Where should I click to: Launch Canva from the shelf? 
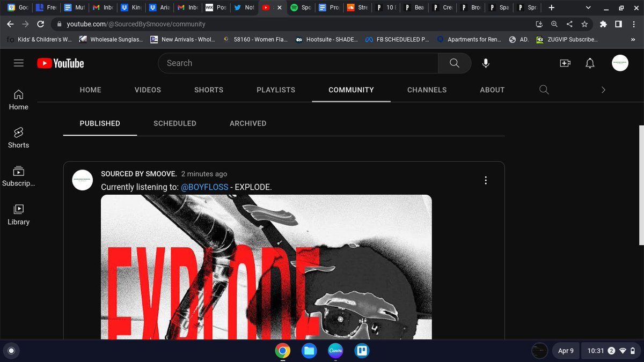pos(335,351)
